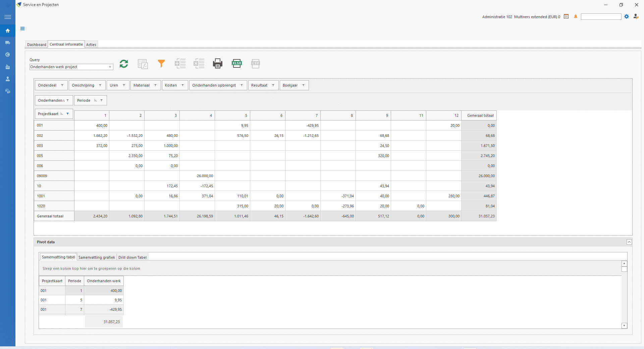Open the Boekjaar field filter dropdown

303,85
